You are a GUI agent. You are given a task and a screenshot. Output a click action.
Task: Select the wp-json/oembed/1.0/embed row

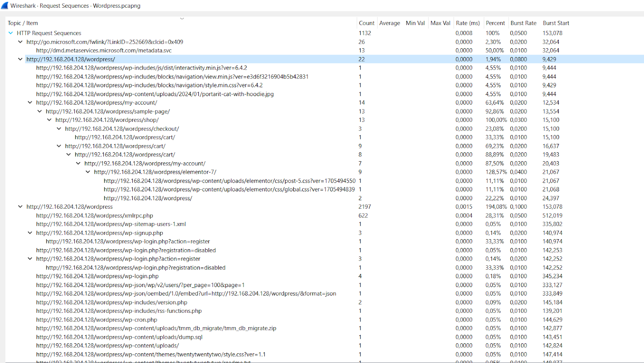click(x=324, y=293)
